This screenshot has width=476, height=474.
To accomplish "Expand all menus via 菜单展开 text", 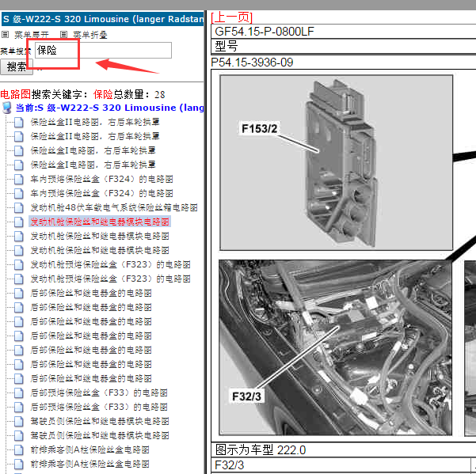I will click(31, 35).
